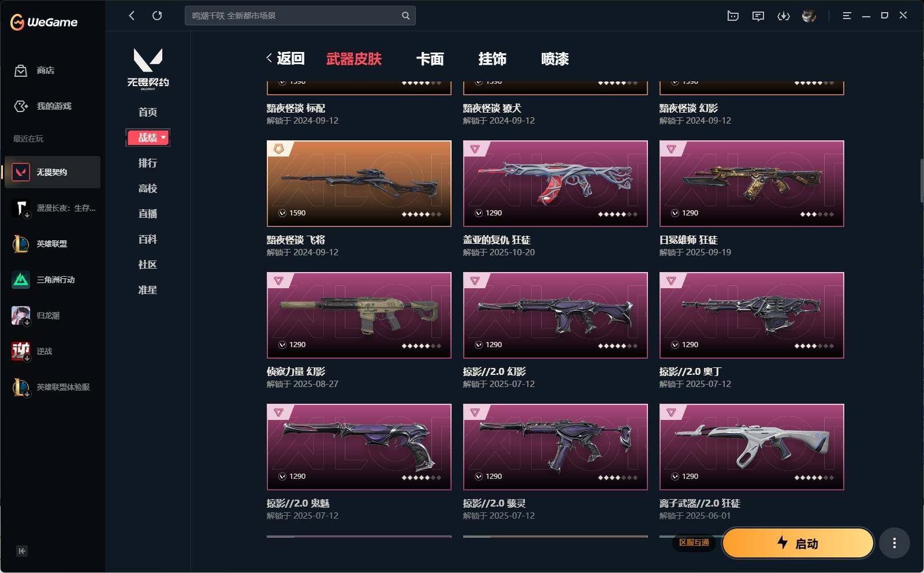Image resolution: width=924 pixels, height=573 pixels.
Task: Collapse the sidebar with the bottom-left arrow icon
Action: pos(21,551)
